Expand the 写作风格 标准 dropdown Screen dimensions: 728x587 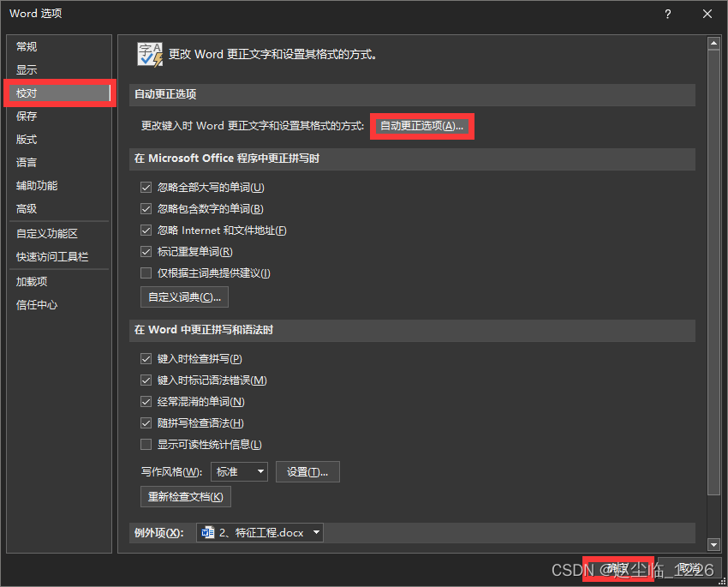click(x=239, y=472)
